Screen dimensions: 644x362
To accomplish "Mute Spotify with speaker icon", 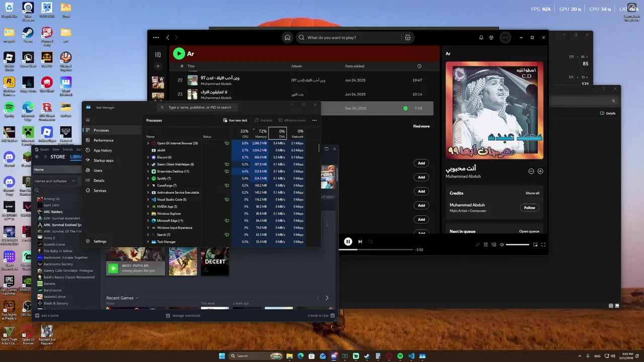I will coord(502,244).
